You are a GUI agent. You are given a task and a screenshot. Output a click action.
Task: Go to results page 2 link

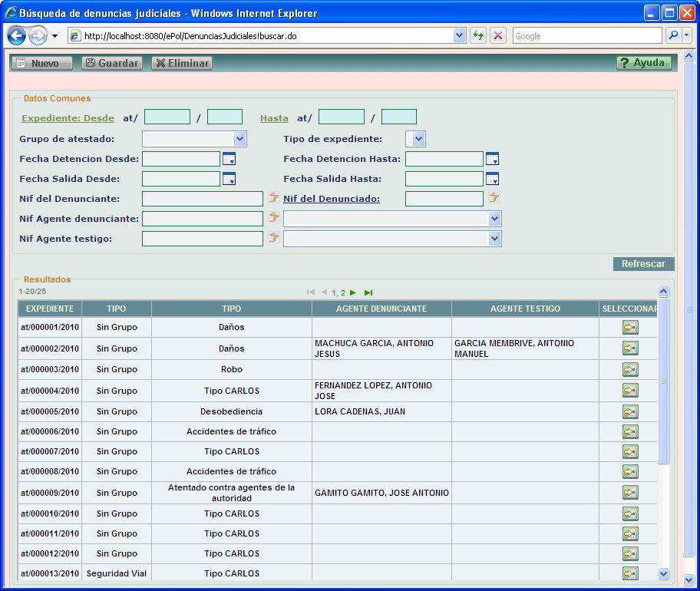coord(343,292)
